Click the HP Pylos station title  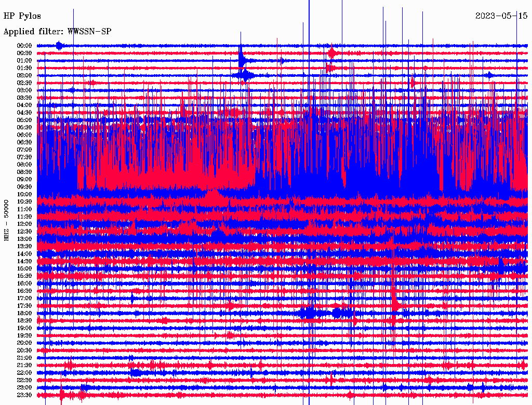coord(22,16)
